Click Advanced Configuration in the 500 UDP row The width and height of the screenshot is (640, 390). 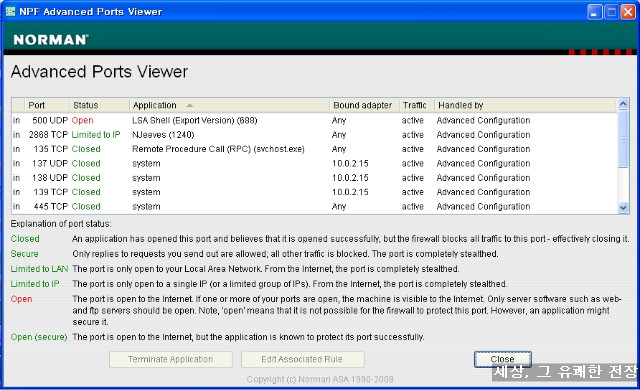point(483,120)
